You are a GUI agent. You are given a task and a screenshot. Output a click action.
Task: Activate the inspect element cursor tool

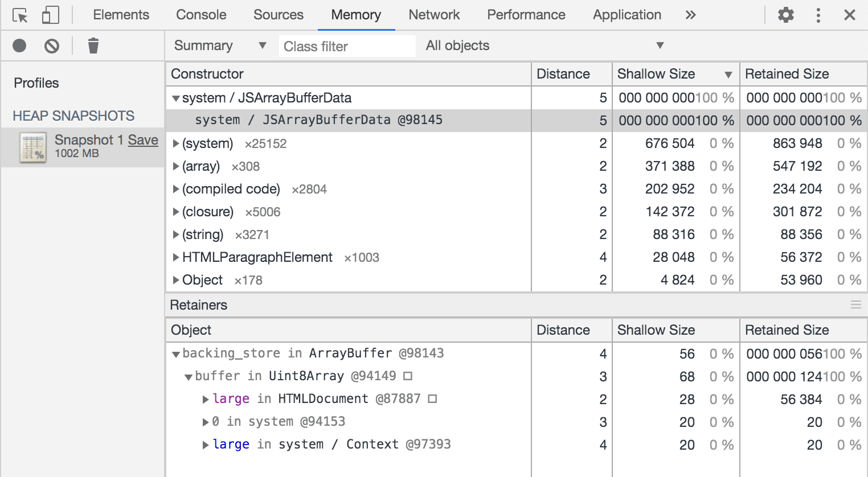[19, 15]
